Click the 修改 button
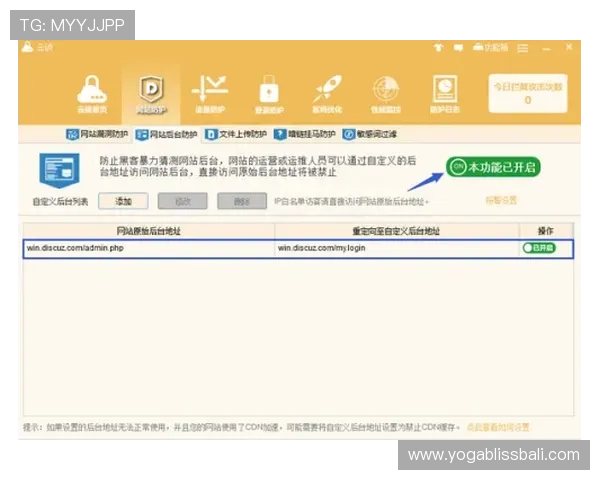600x480 pixels. pos(183,201)
